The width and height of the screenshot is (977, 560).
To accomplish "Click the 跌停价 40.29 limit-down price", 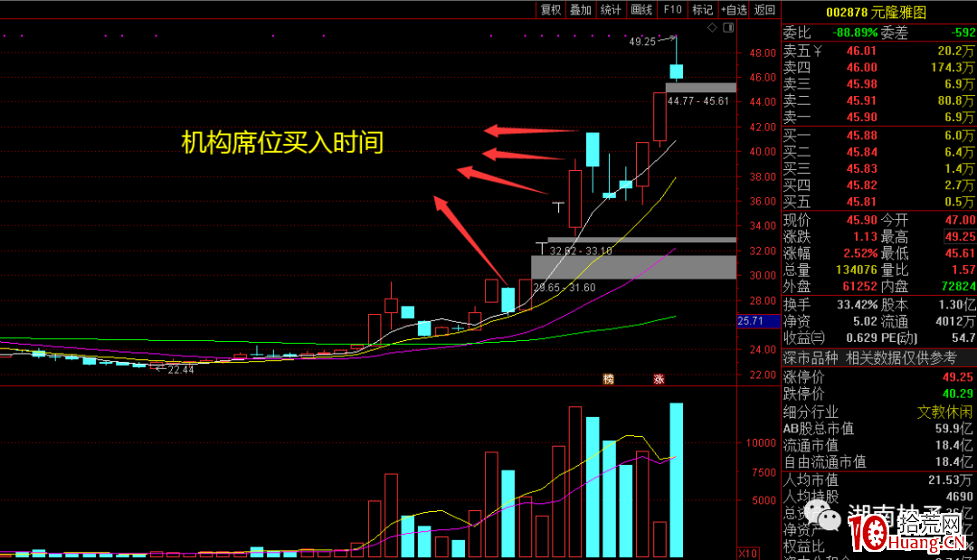I will (958, 394).
